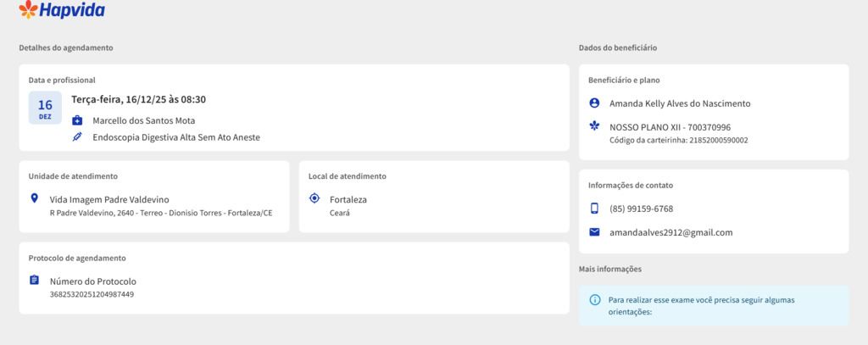Click the Hapvida logo
The image size is (868, 345).
(62, 10)
